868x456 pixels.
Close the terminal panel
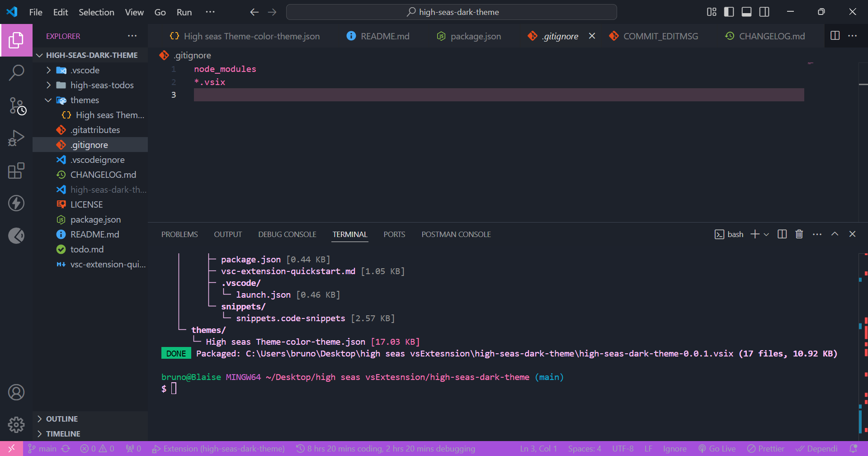pos(852,234)
